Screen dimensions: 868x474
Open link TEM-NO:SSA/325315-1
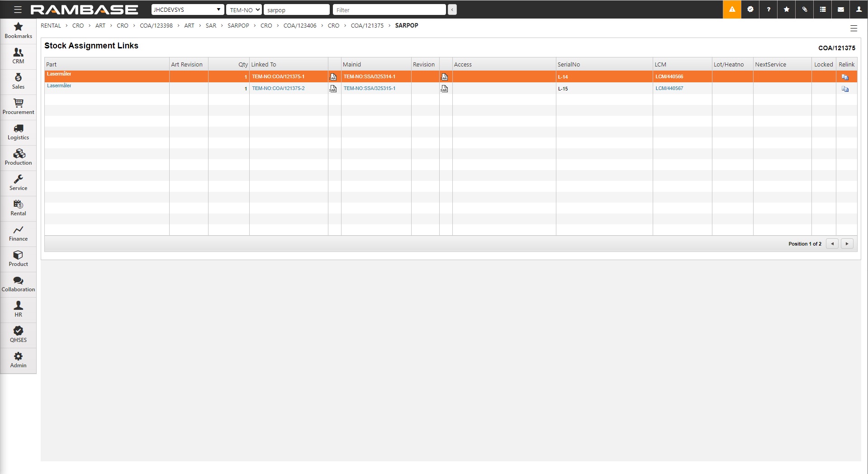[x=369, y=89]
